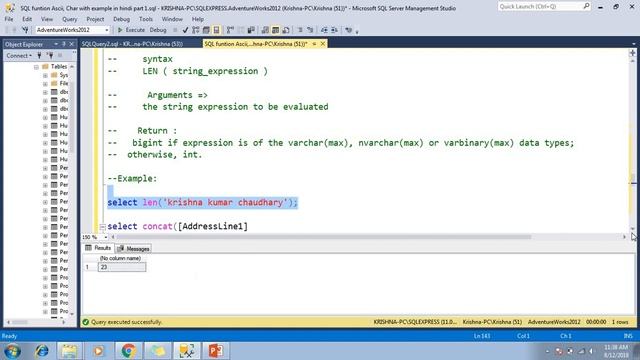The width and height of the screenshot is (640, 360).
Task: Toggle IntelliSense Enabled in the toolbar
Action: point(216,30)
